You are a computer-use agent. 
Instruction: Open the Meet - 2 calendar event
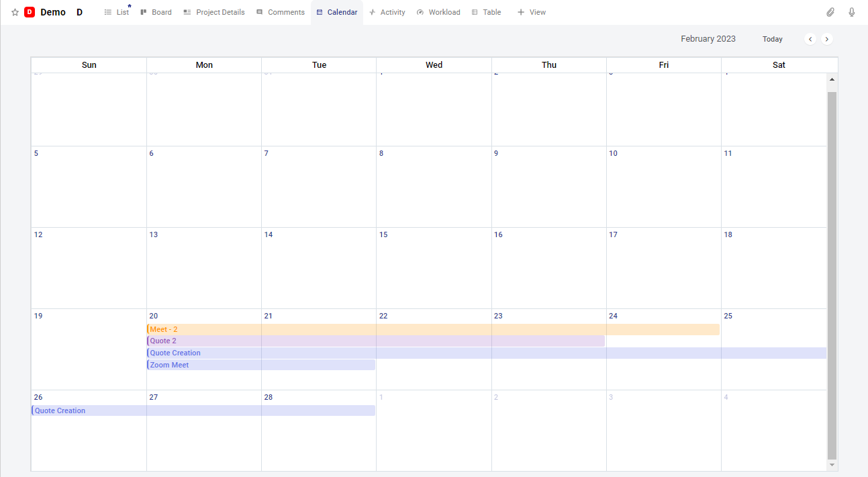pyautogui.click(x=432, y=329)
